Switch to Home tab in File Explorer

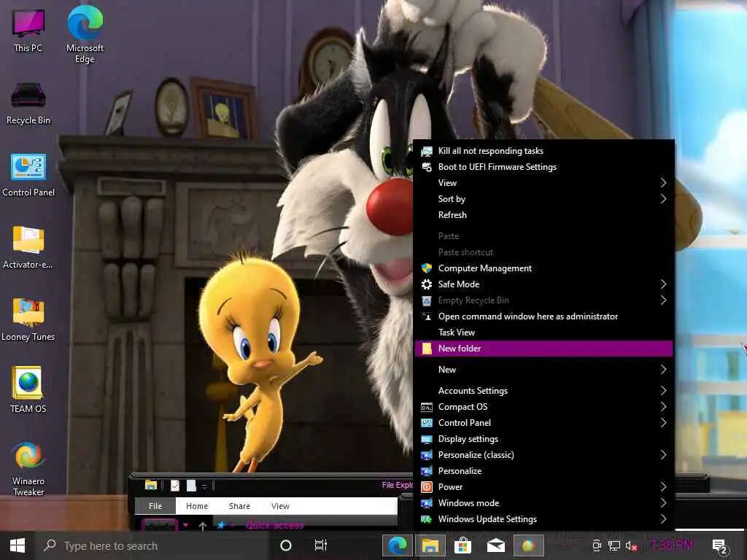coord(197,506)
